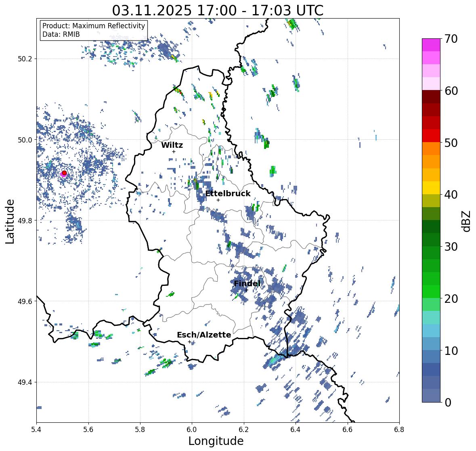The image size is (476, 451).
Task: Click the Wiltz station label
Action: click(172, 145)
